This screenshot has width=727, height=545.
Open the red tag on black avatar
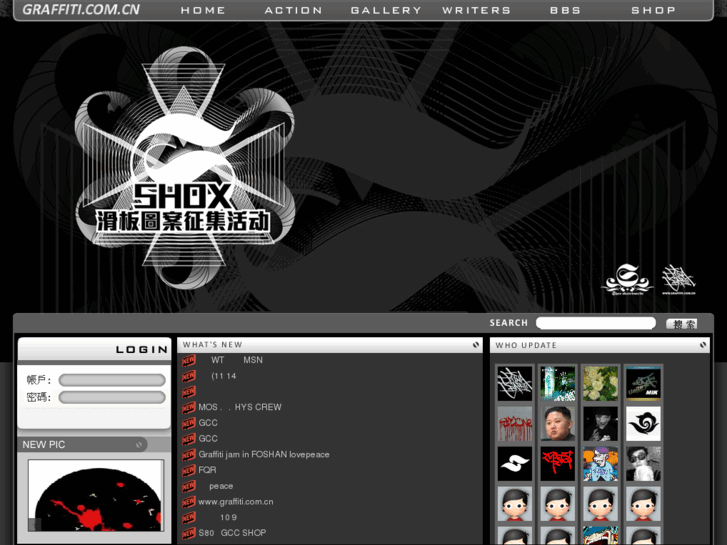pyautogui.click(x=558, y=464)
